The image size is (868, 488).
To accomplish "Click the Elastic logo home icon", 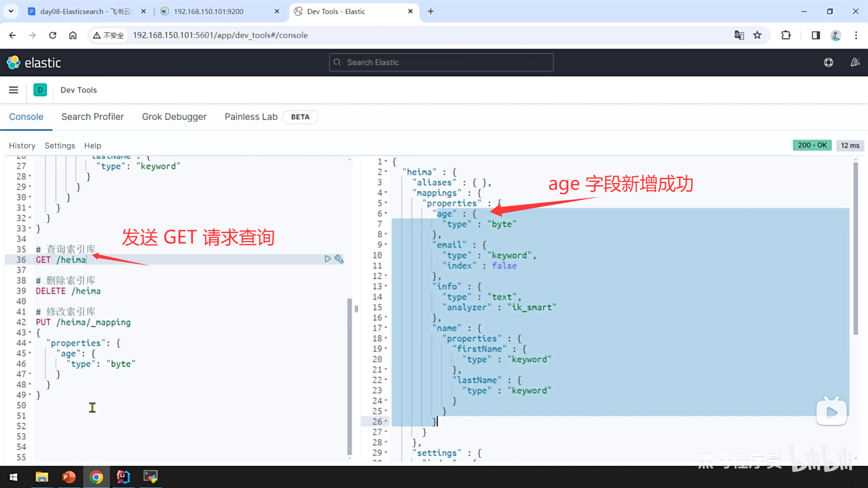I will pos(14,62).
